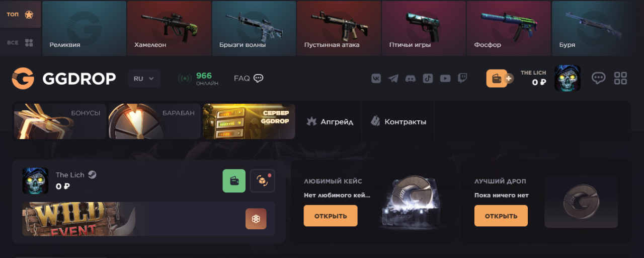Click ОТКРЫТЬ under Любимый кейс
Image resolution: width=644 pixels, height=258 pixels.
pyautogui.click(x=331, y=216)
